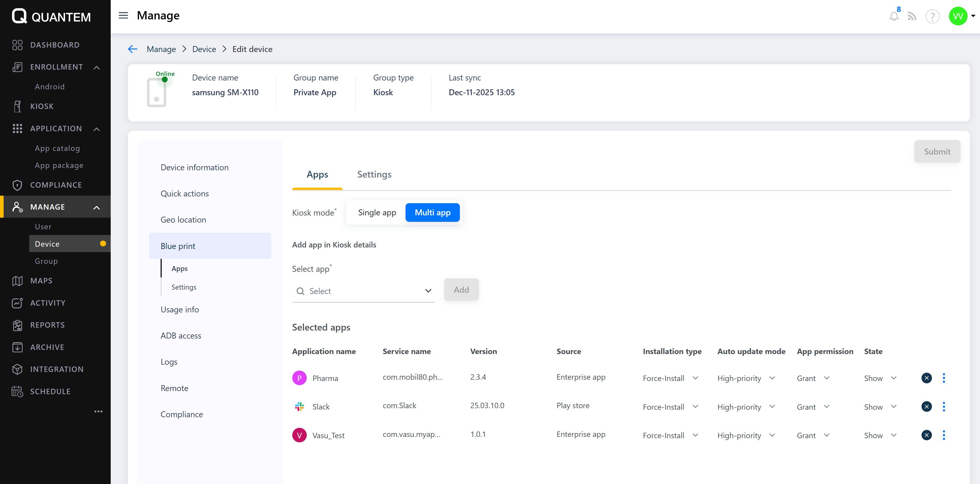Click the RSS feed icon

tap(911, 16)
